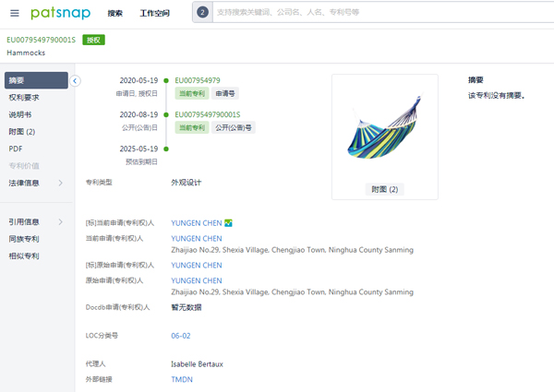Click the 当前专利 tag under publication number
Image resolution: width=554 pixels, height=392 pixels.
192,127
